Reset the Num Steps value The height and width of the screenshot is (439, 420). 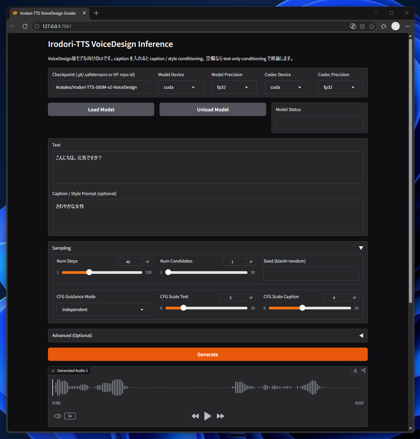pos(147,262)
